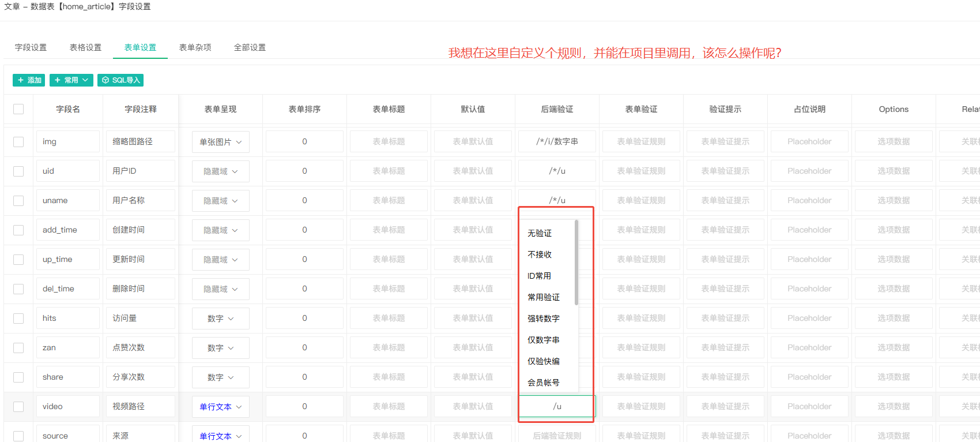Screen dimensions: 980x442
Task: Toggle the select-all checkbox in table header
Action: click(x=18, y=109)
